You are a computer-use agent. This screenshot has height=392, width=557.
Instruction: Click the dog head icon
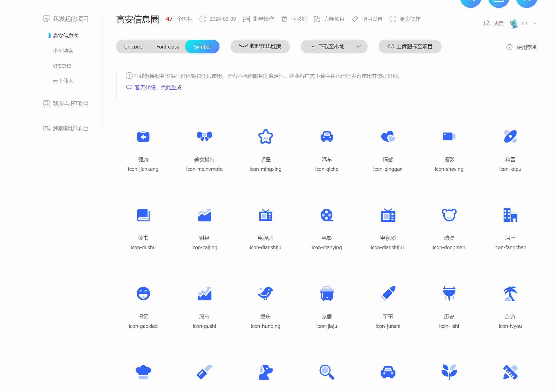(x=265, y=372)
